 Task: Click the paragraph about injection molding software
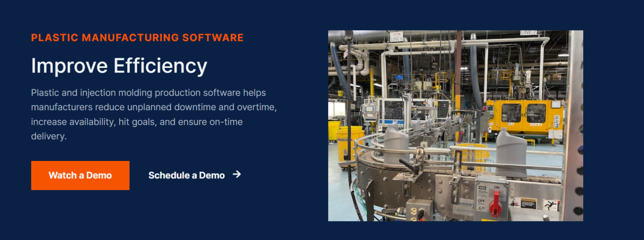(x=154, y=114)
